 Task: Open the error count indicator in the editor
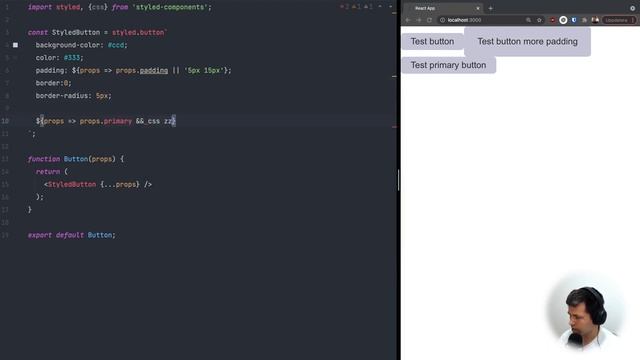[344, 7]
